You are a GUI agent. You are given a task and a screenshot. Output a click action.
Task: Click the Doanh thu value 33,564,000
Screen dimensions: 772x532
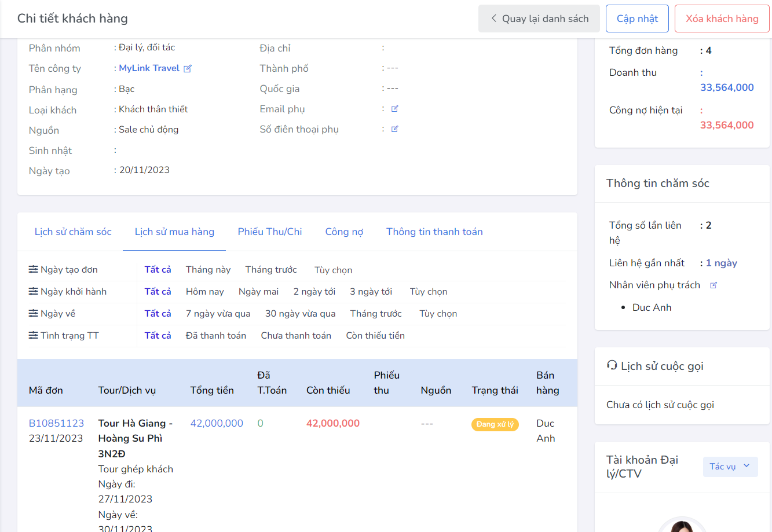727,87
